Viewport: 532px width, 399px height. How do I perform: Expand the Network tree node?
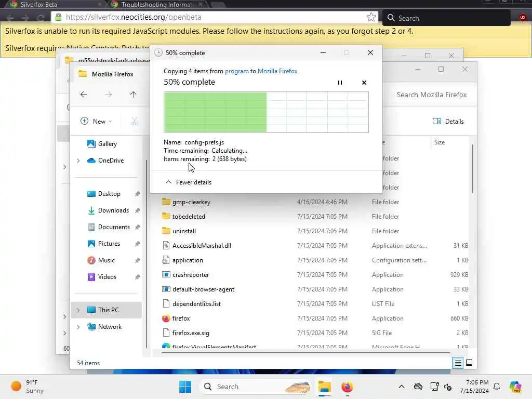78,327
